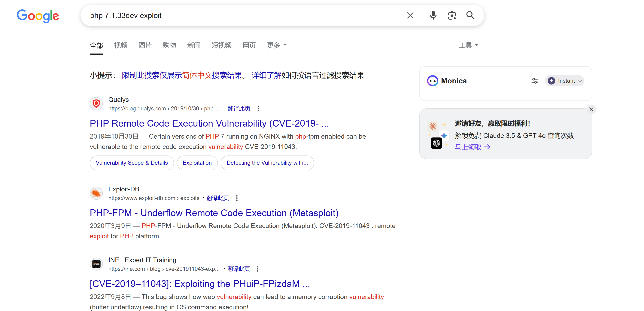Open more options for Exploit-DB result
Viewport: 644px width, 311px height.
[x=237, y=198]
